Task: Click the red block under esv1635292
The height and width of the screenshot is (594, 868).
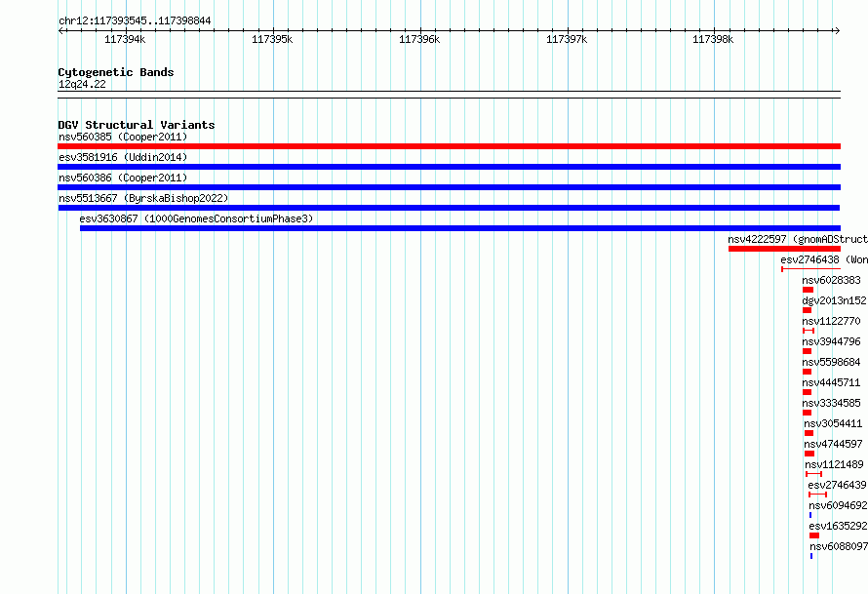Action: (814, 535)
